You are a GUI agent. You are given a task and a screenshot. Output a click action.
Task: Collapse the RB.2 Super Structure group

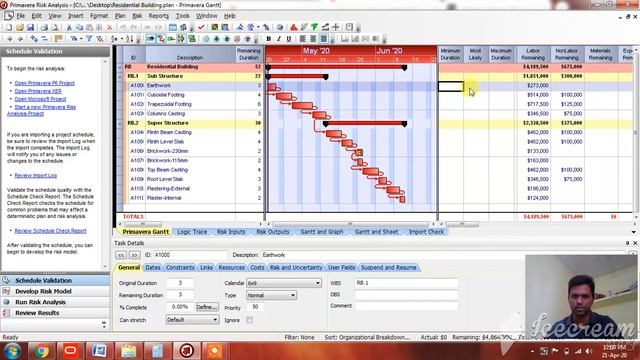click(x=120, y=123)
